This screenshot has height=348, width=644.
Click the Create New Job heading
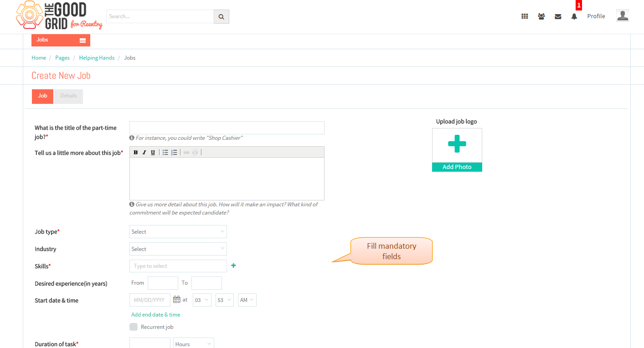(61, 76)
